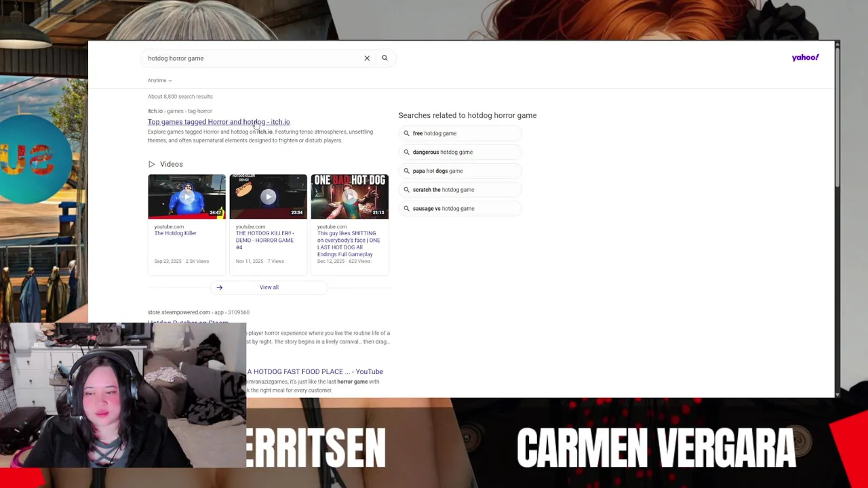This screenshot has height=488, width=868.
Task: Click the arrow icon beside View all
Action: click(219, 287)
